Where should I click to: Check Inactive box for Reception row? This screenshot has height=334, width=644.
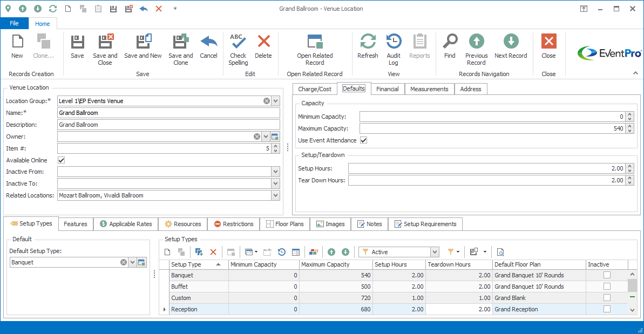coord(607,309)
